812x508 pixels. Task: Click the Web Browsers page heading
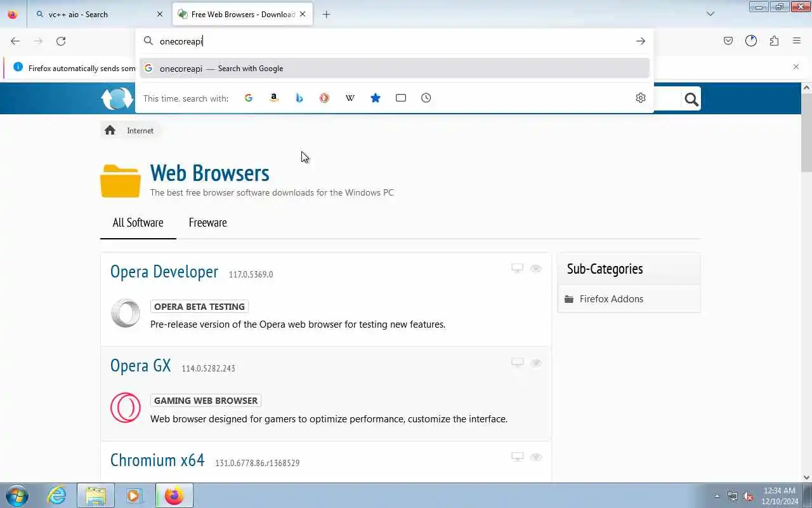point(209,173)
